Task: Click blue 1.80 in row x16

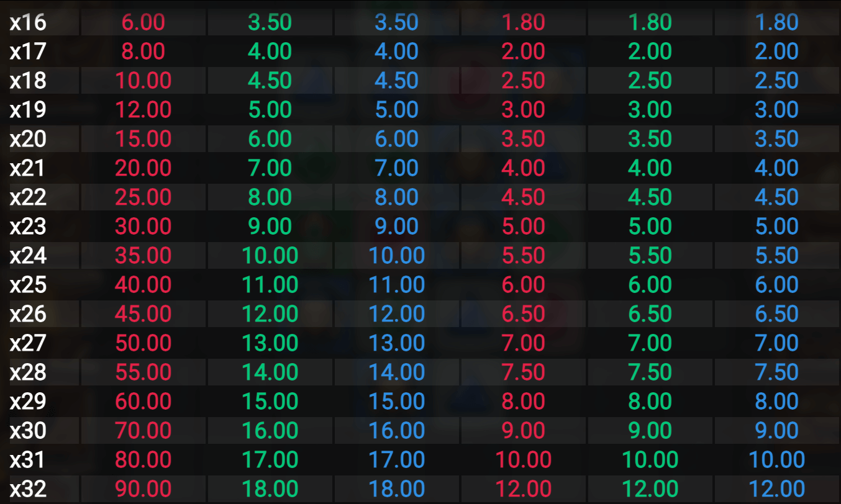Action: pos(777,22)
